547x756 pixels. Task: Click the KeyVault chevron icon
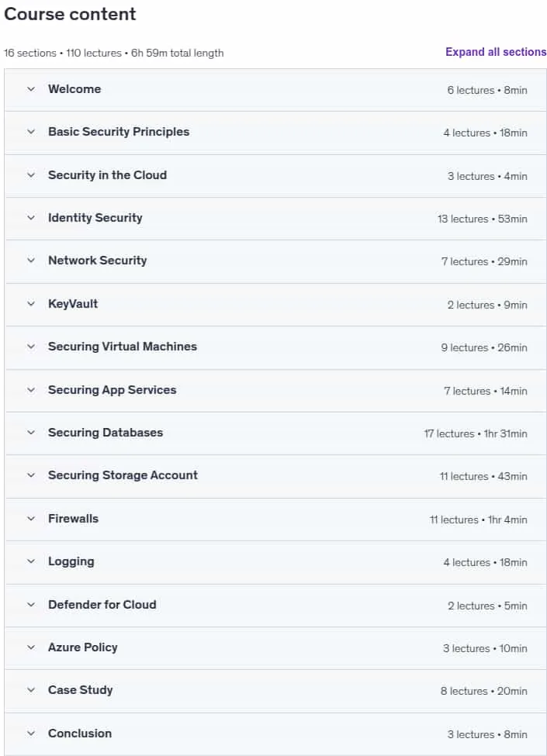31,304
